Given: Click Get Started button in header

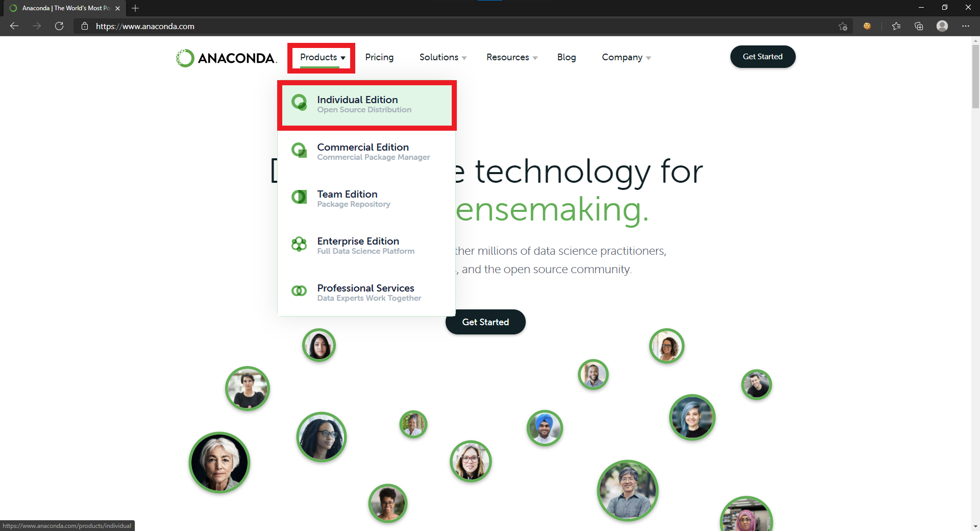Looking at the screenshot, I should (x=763, y=57).
